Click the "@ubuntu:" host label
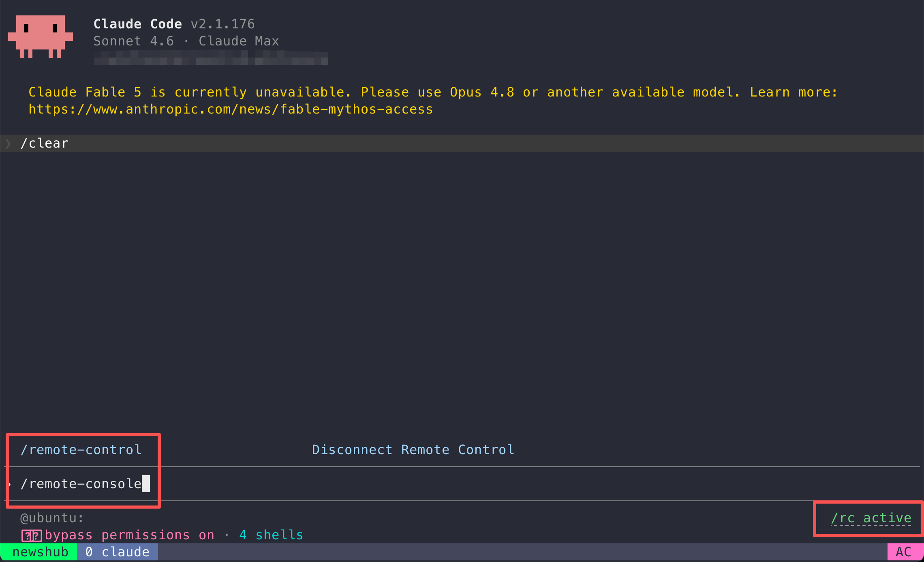The width and height of the screenshot is (924, 562). tap(52, 518)
